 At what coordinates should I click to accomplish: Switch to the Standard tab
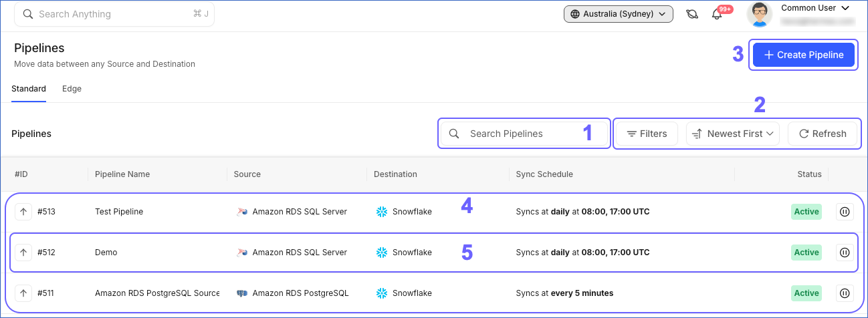point(29,89)
